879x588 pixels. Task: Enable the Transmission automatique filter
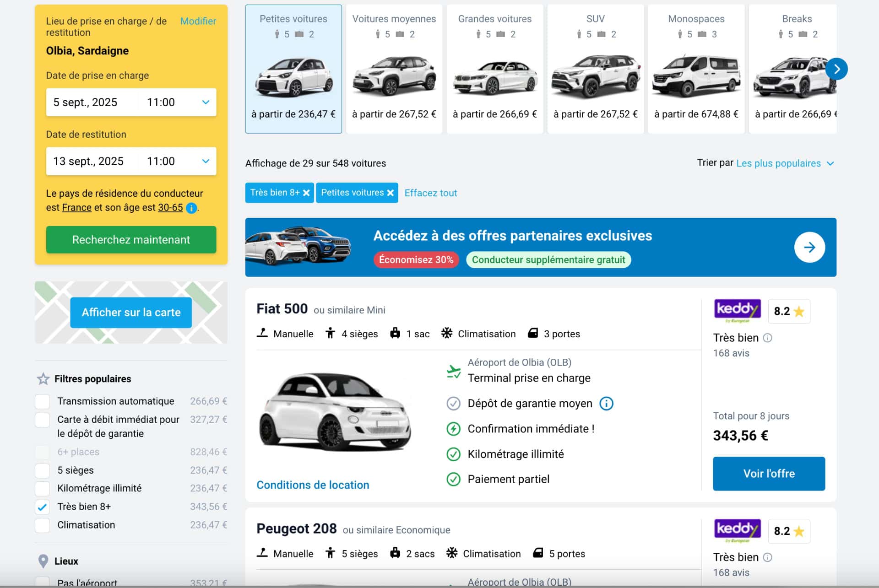pyautogui.click(x=42, y=401)
